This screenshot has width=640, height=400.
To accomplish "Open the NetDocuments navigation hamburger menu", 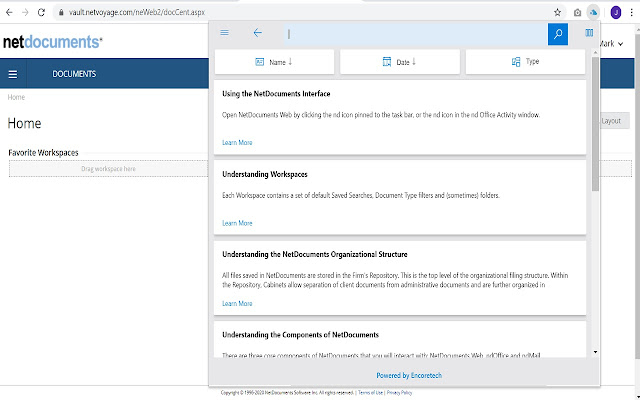I will (x=13, y=74).
